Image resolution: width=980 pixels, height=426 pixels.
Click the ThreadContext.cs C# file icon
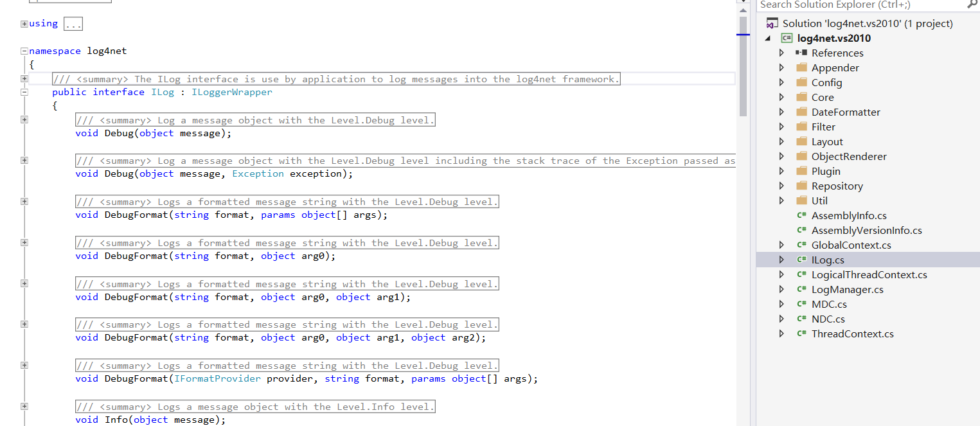[801, 333]
